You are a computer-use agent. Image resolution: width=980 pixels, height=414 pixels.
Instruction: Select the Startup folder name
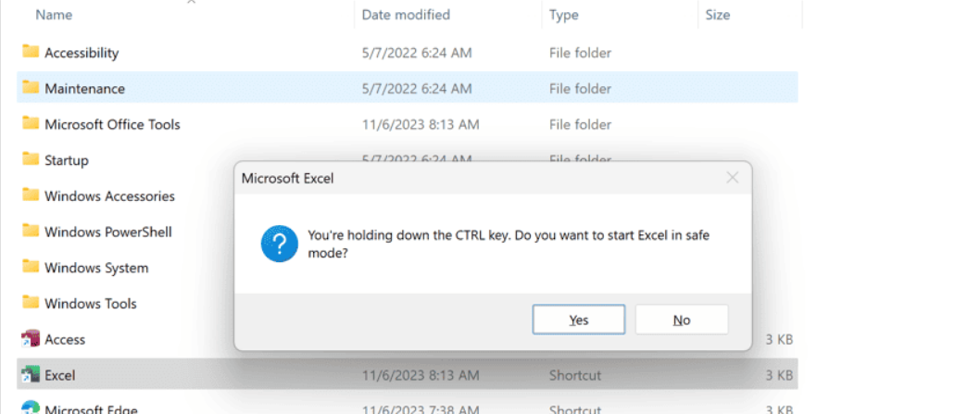[67, 160]
